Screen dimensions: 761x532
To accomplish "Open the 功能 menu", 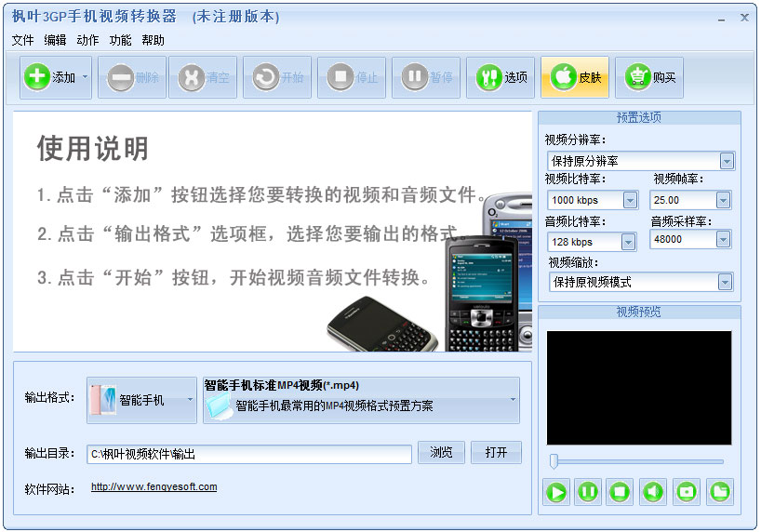I will coord(120,40).
